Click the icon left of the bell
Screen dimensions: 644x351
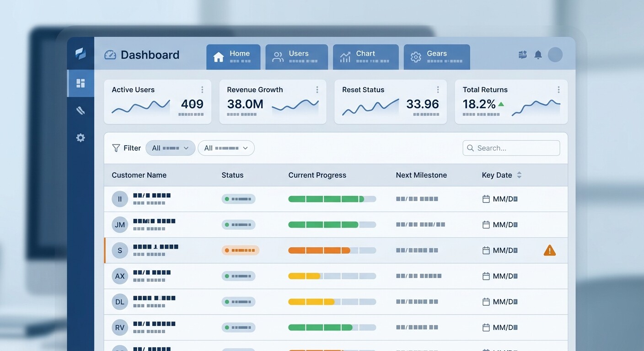point(523,55)
